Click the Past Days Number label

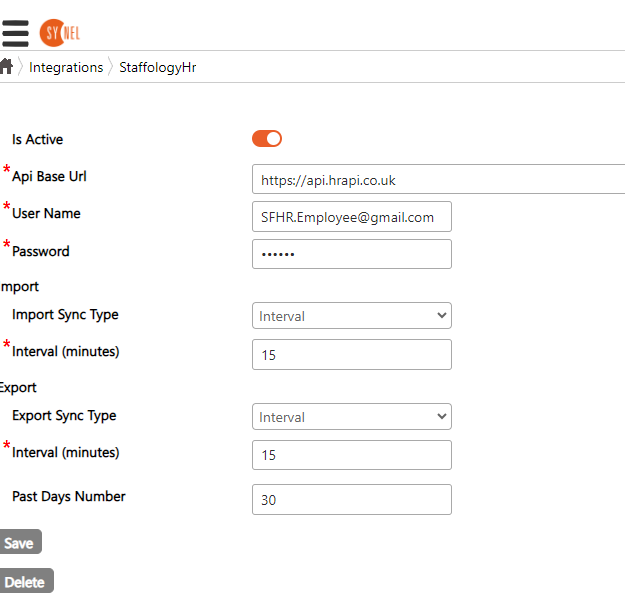coord(69,496)
